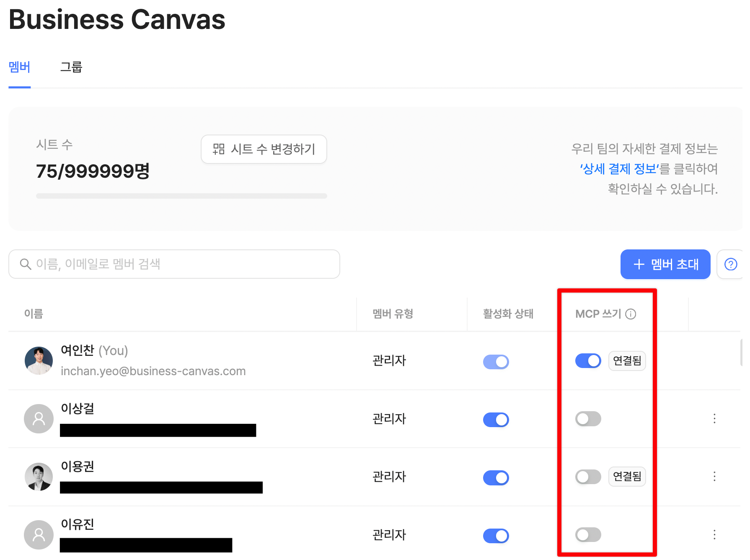Click the member name 이용권

pyautogui.click(x=78, y=466)
